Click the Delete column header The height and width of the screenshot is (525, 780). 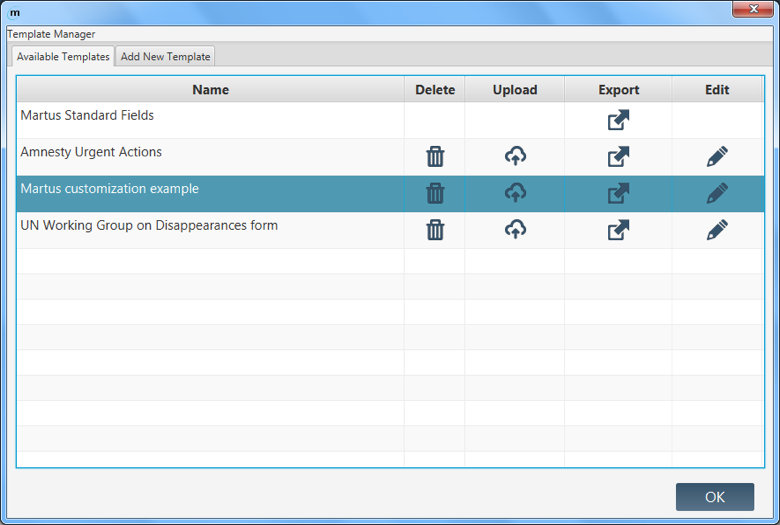pyautogui.click(x=435, y=90)
